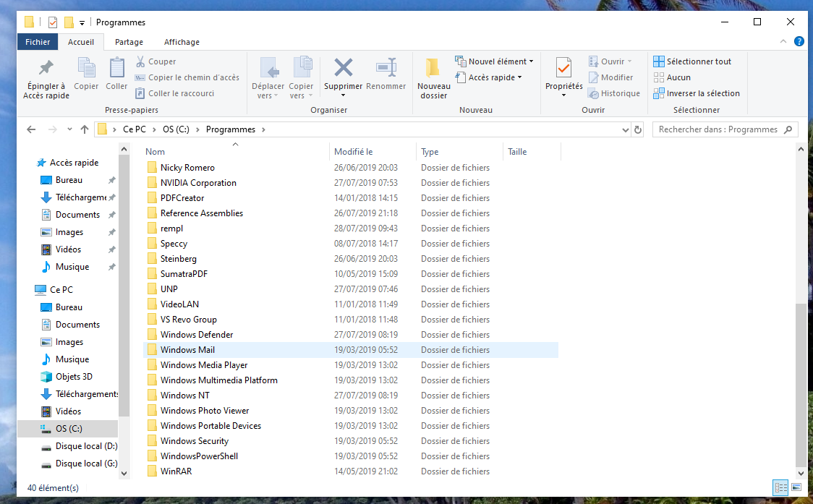Click Modifier in the Ouvrir group

pos(610,77)
